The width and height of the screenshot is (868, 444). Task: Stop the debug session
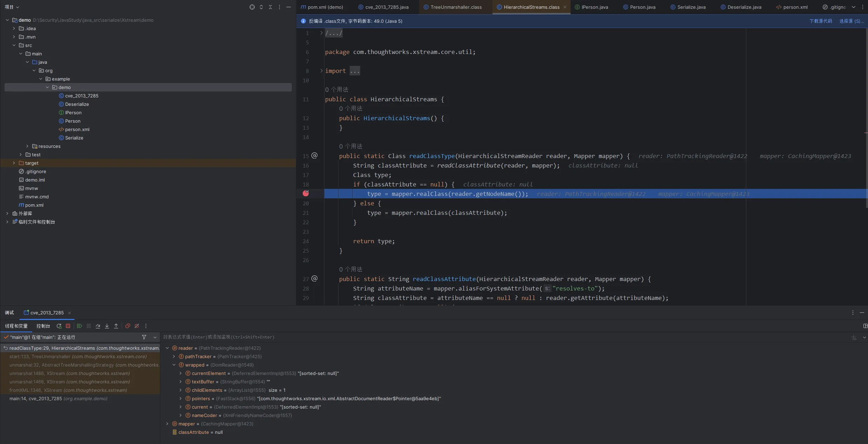(68, 326)
